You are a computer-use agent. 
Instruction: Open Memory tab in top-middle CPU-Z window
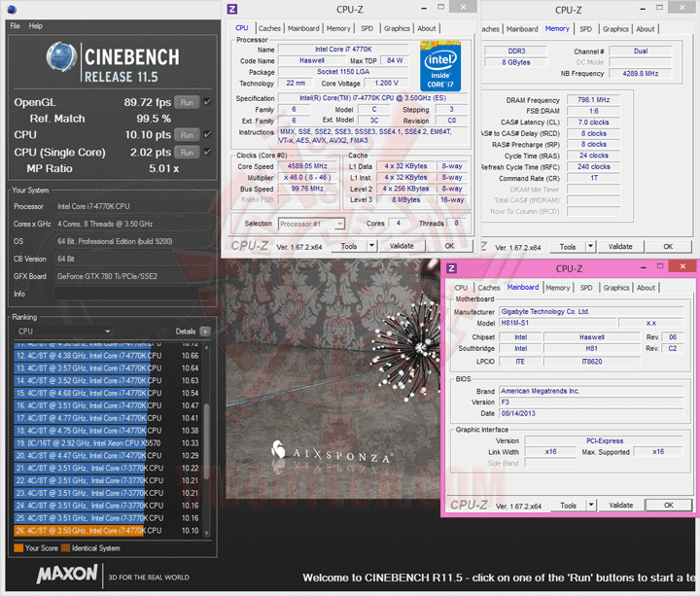coord(338,28)
